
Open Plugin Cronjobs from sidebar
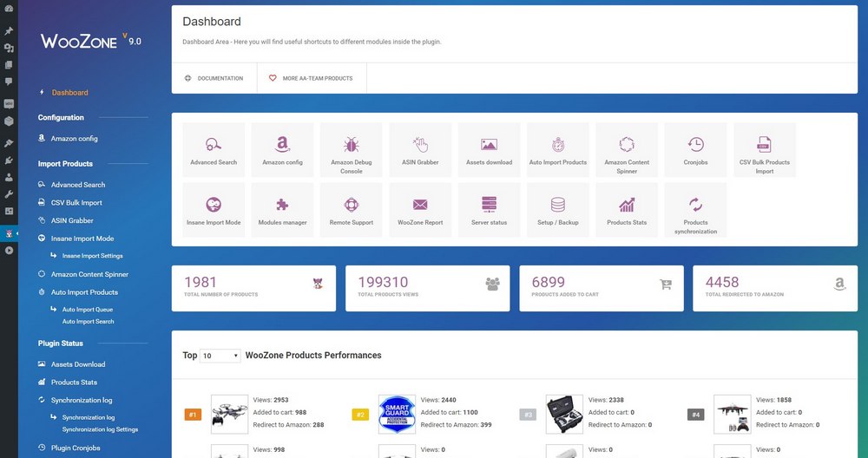pyautogui.click(x=76, y=448)
